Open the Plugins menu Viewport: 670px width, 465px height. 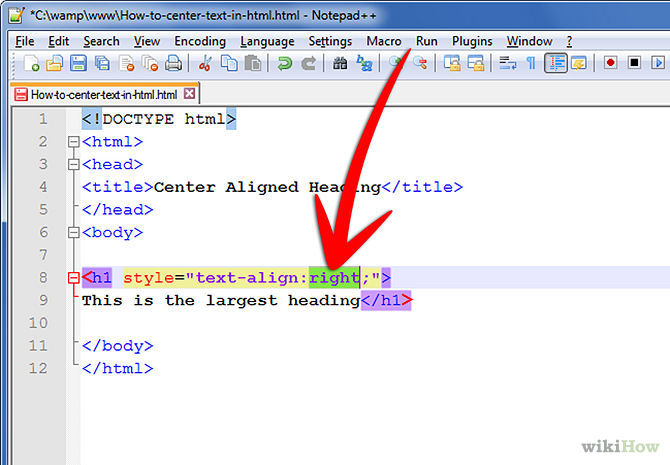tap(472, 41)
